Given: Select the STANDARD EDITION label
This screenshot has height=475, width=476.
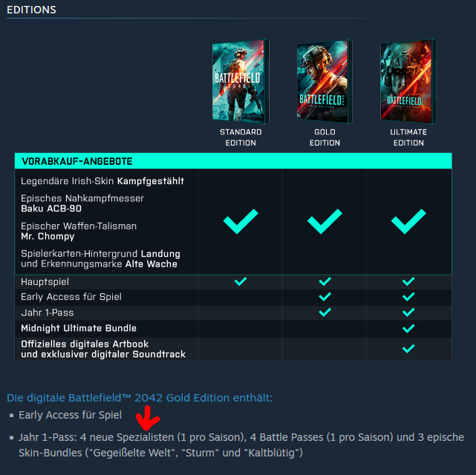Looking at the screenshot, I should tap(241, 137).
